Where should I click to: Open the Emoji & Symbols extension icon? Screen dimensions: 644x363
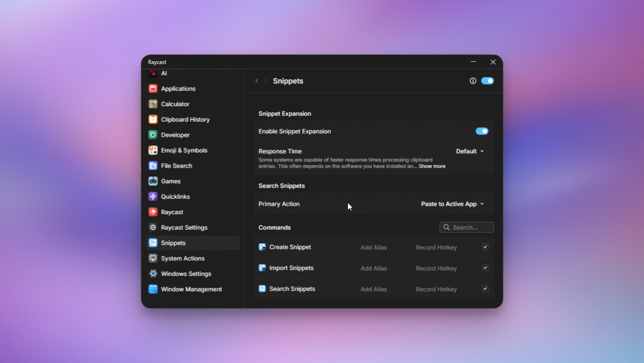tap(153, 150)
